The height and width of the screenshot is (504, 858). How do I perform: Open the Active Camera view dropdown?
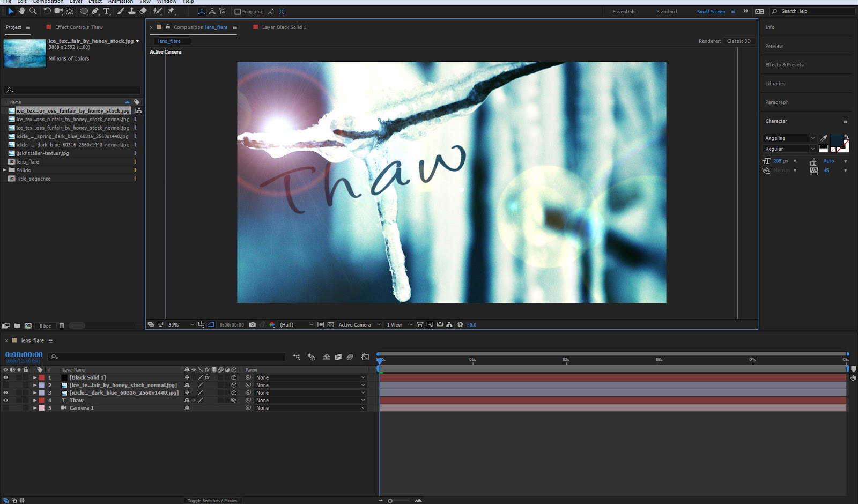(359, 324)
